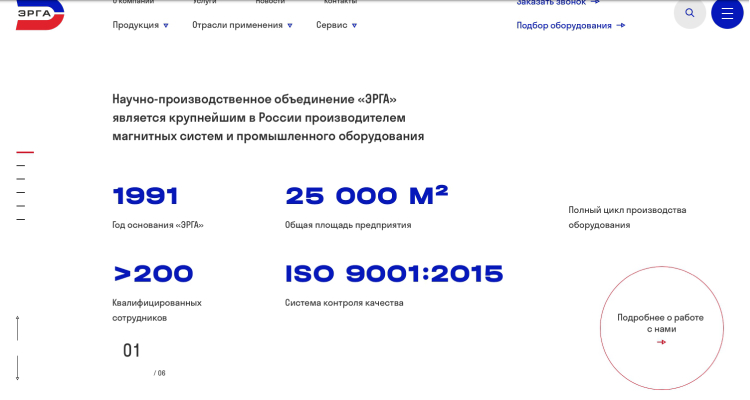Image resolution: width=750 pixels, height=400 pixels.
Task: Open the search magnifier button
Action: [690, 13]
